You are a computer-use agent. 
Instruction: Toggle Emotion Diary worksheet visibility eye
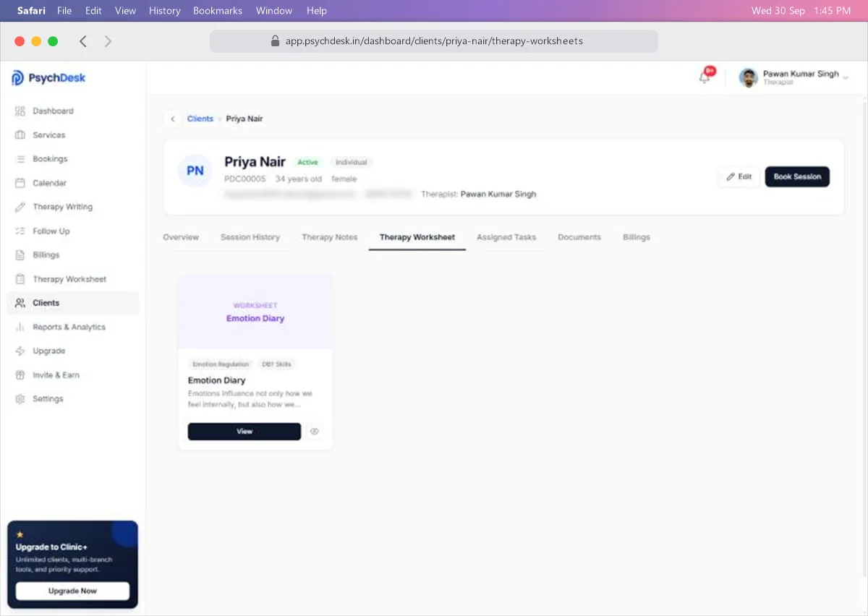315,432
